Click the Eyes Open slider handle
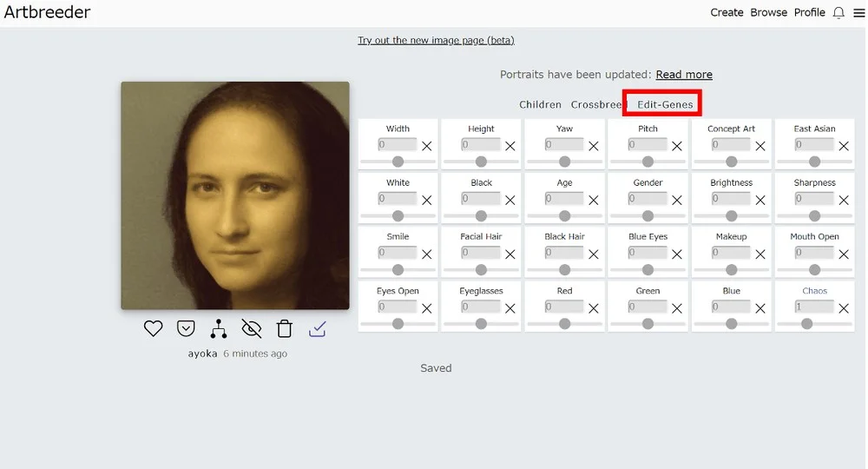The width and height of the screenshot is (868, 469). (x=398, y=323)
